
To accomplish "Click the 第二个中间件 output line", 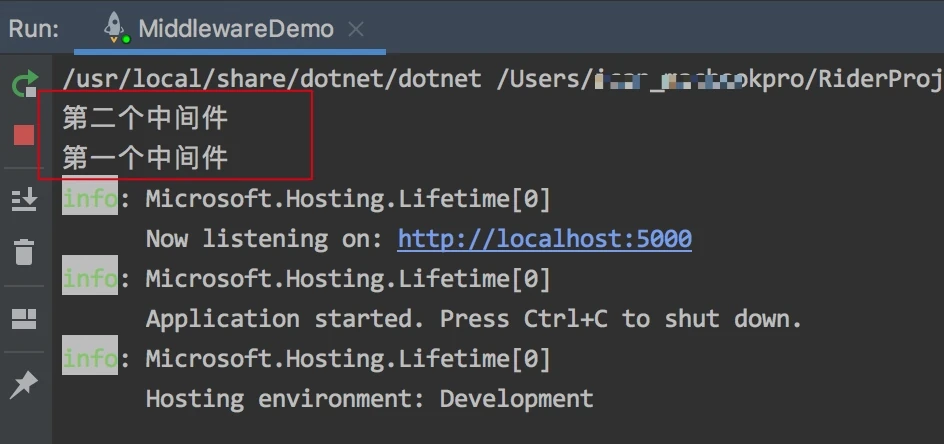I will [x=145, y=118].
